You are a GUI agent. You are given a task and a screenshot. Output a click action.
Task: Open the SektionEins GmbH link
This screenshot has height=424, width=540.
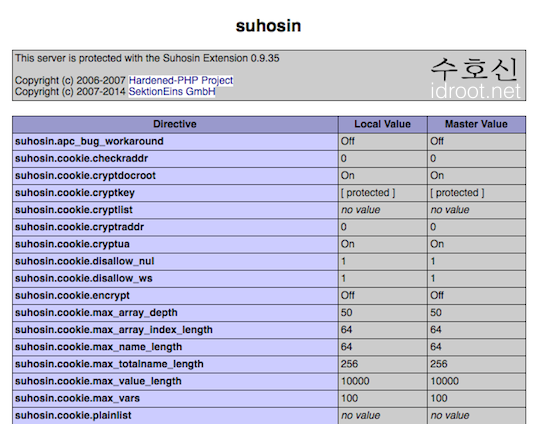click(x=172, y=92)
